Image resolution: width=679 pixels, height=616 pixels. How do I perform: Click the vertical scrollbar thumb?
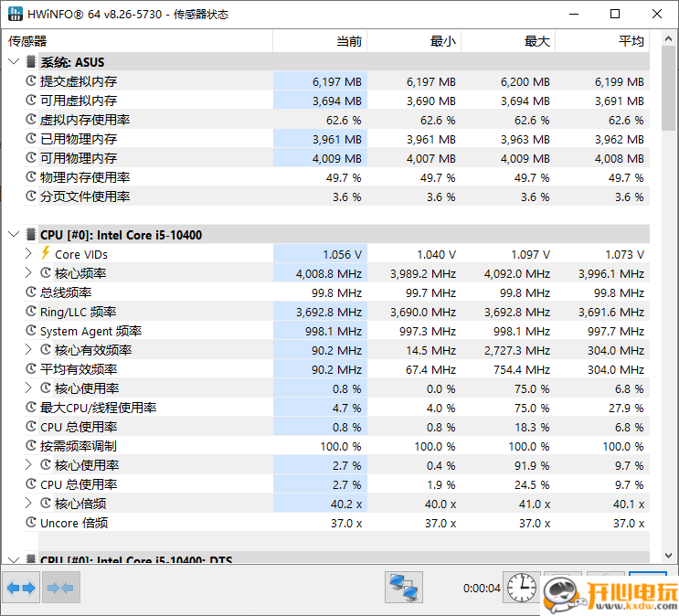pyautogui.click(x=668, y=88)
